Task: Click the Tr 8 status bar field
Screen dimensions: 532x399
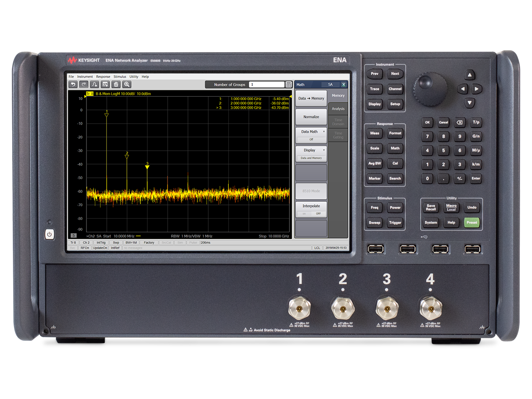Action: 73,243
